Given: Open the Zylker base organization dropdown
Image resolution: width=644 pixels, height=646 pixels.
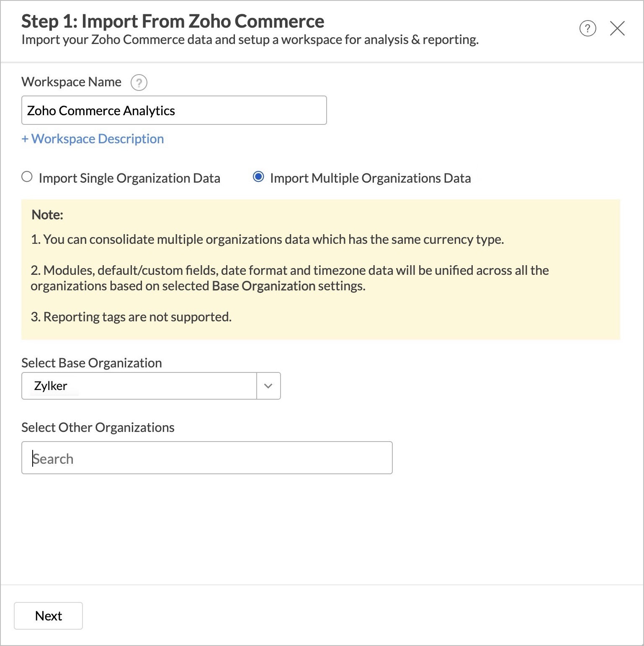Looking at the screenshot, I should coord(139,386).
